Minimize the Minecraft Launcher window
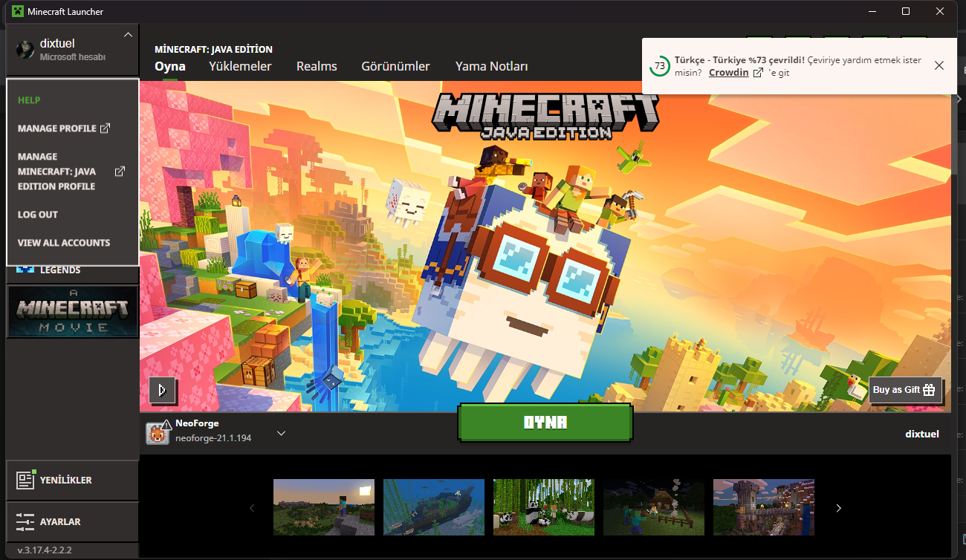966x560 pixels. (872, 11)
